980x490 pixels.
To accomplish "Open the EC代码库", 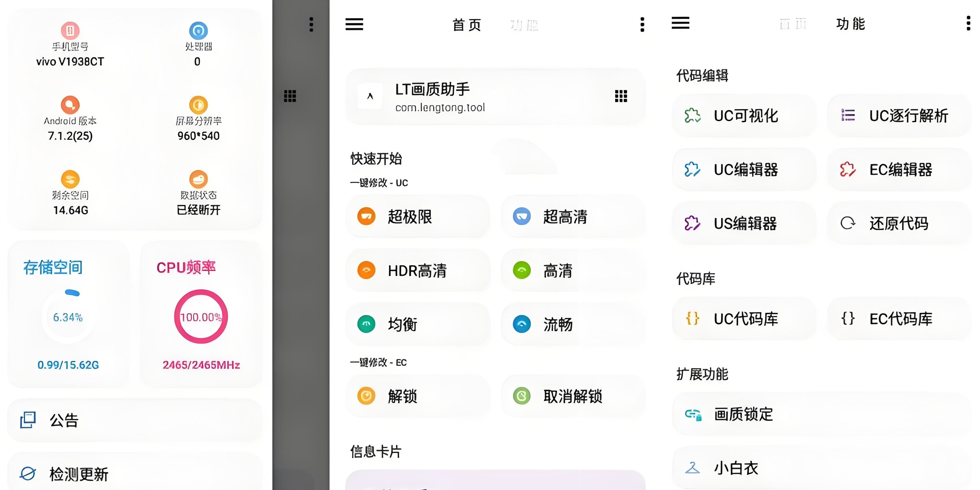I will pyautogui.click(x=900, y=318).
